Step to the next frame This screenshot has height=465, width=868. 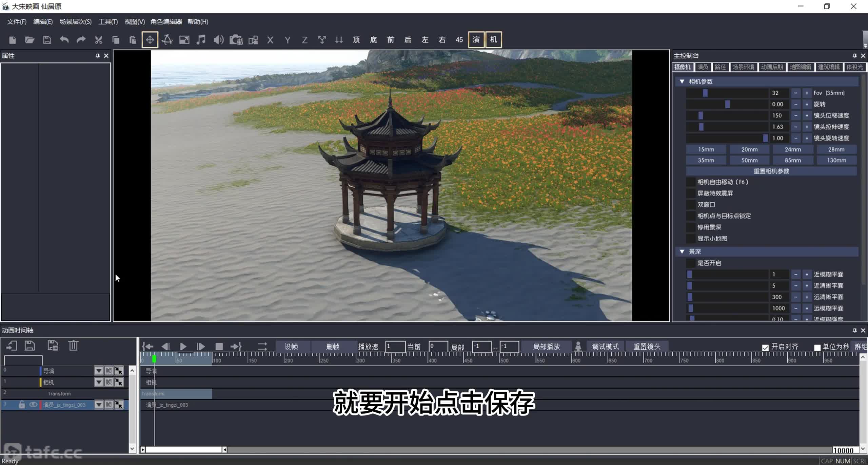[x=201, y=347]
